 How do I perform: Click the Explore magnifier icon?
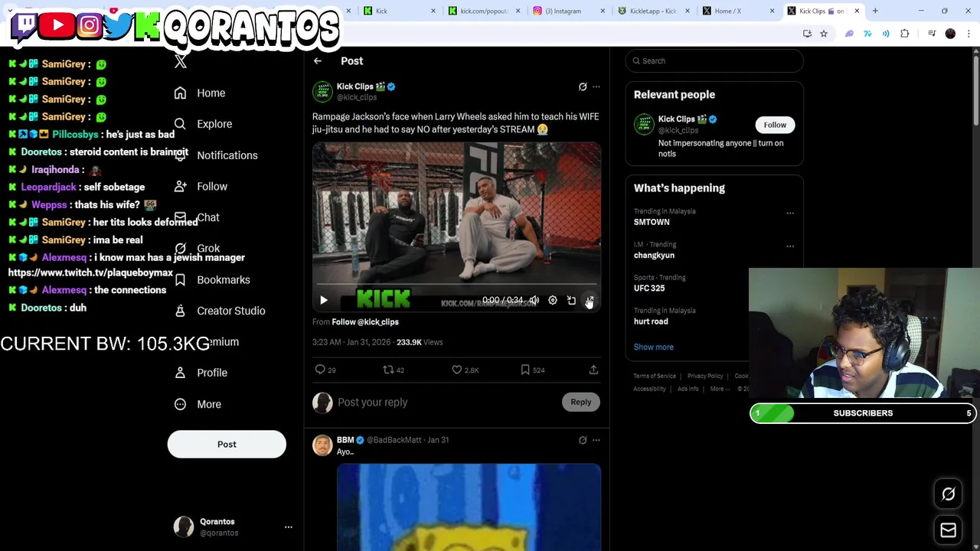pos(180,124)
